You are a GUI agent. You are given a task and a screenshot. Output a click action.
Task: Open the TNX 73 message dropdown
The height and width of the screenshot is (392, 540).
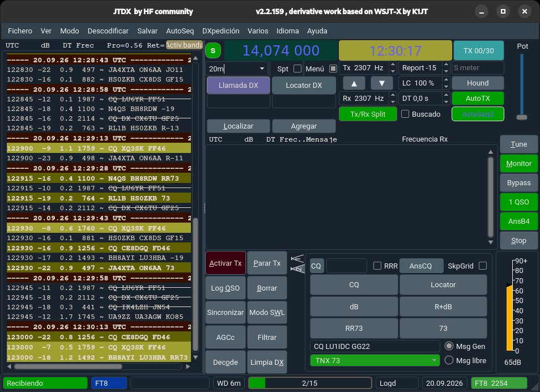tap(434, 360)
